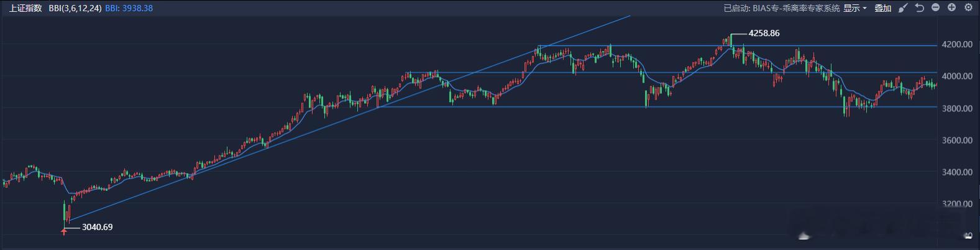Click the BIAS专-乖离率专家系统 status text
This screenshot has width=980, height=250.
coord(797,8)
